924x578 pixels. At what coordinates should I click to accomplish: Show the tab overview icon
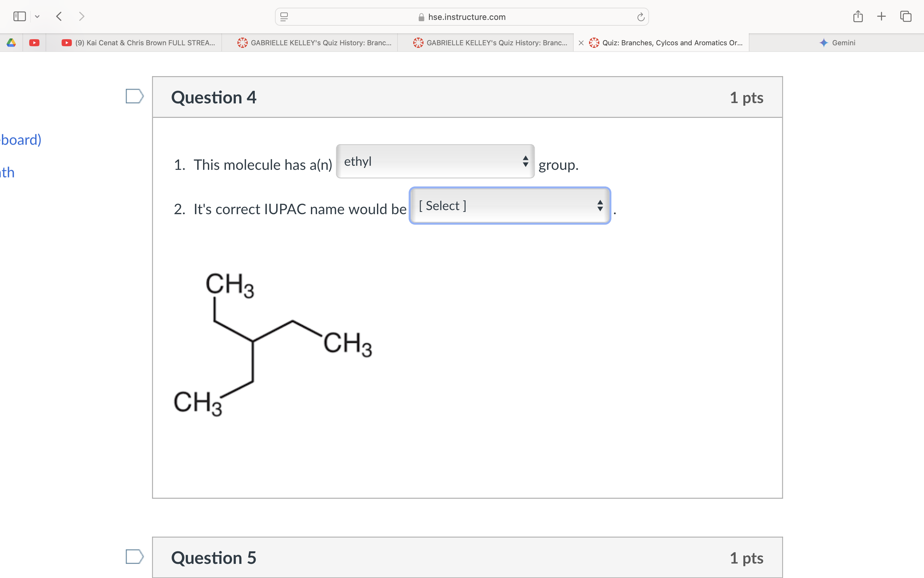coord(906,16)
